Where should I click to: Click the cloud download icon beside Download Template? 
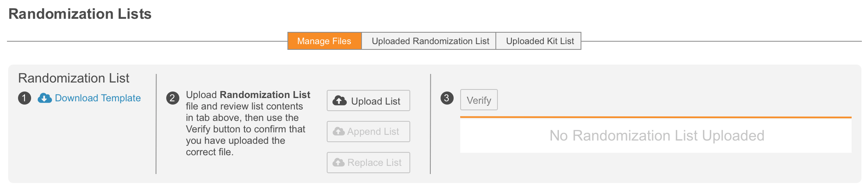tap(45, 98)
